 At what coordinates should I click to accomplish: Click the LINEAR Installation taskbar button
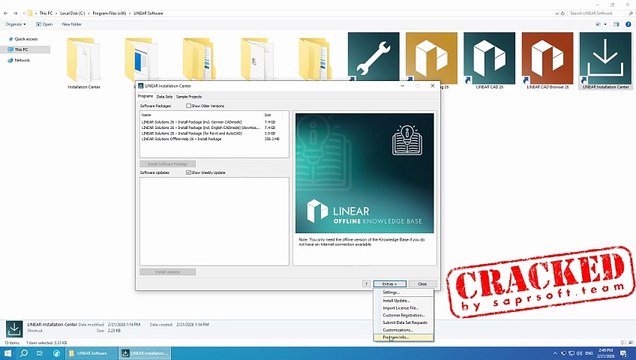pyautogui.click(x=145, y=353)
